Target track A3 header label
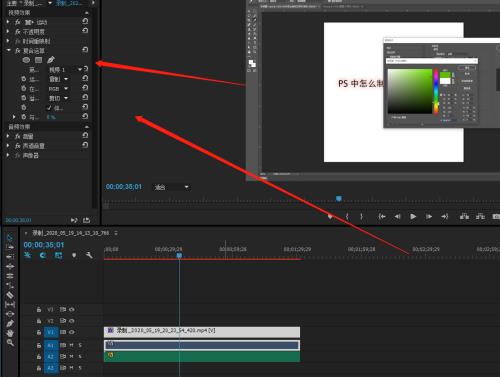Image resolution: width=500 pixels, height=377 pixels. click(50, 368)
